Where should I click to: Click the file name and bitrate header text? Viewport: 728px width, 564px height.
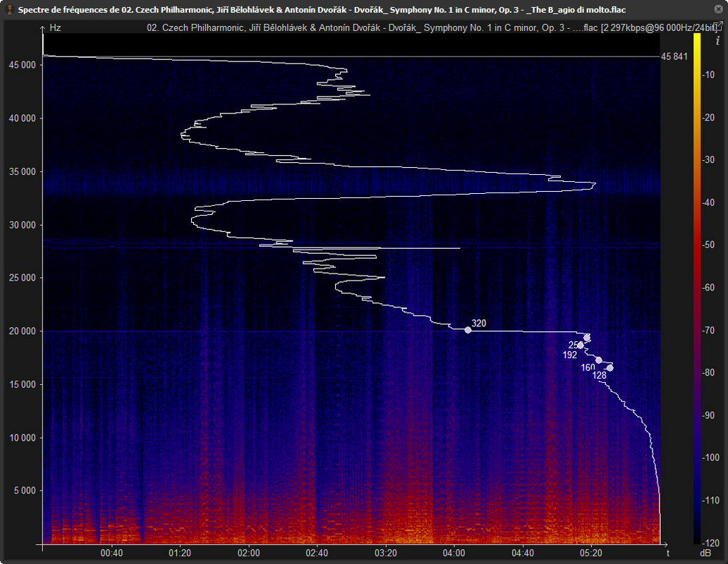[x=431, y=27]
